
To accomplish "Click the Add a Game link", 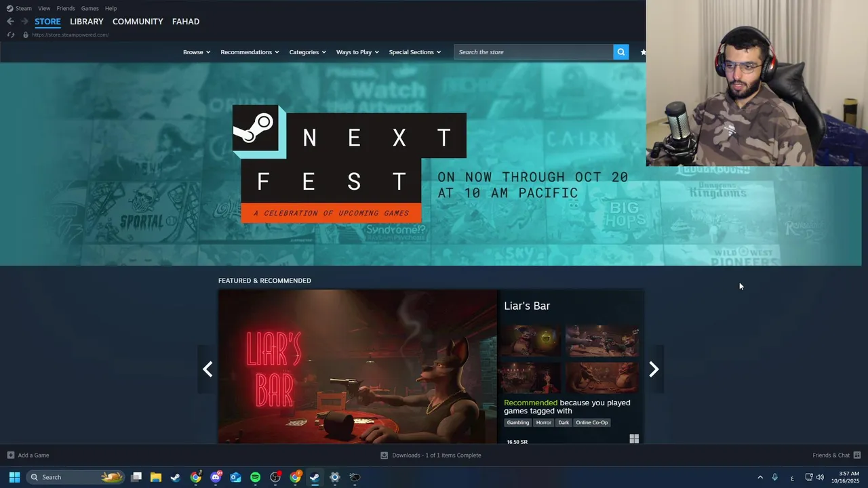I will pos(33,455).
